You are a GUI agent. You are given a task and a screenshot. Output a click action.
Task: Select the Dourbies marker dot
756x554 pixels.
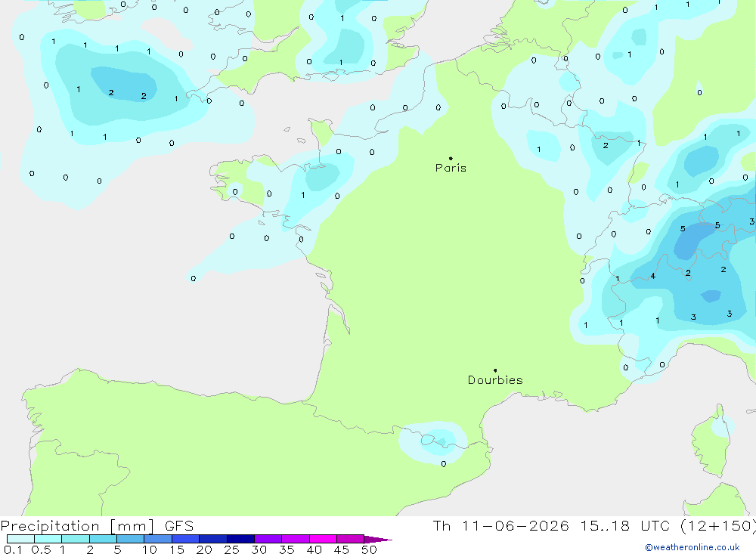(x=495, y=370)
